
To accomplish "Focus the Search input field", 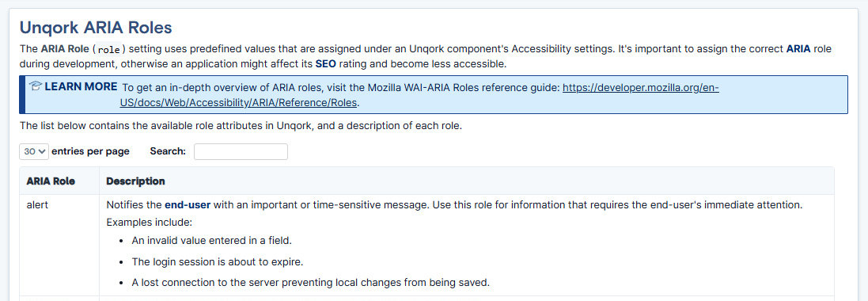I will pyautogui.click(x=241, y=151).
